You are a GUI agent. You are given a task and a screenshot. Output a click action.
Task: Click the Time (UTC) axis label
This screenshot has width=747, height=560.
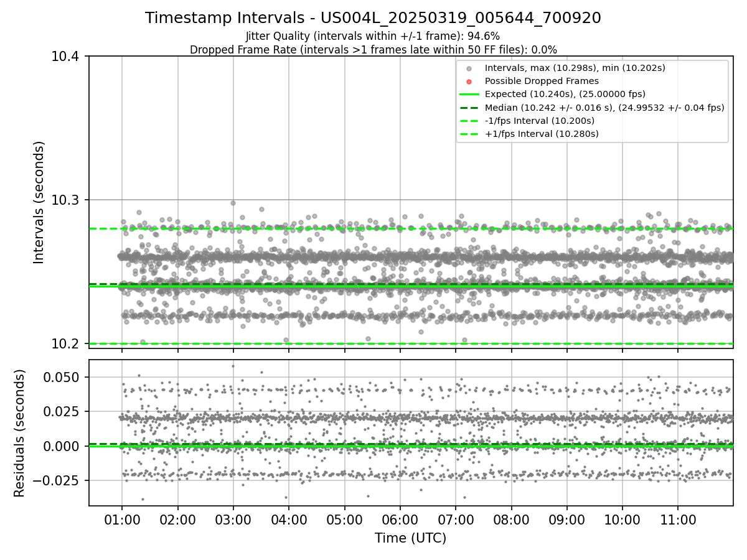(x=410, y=538)
